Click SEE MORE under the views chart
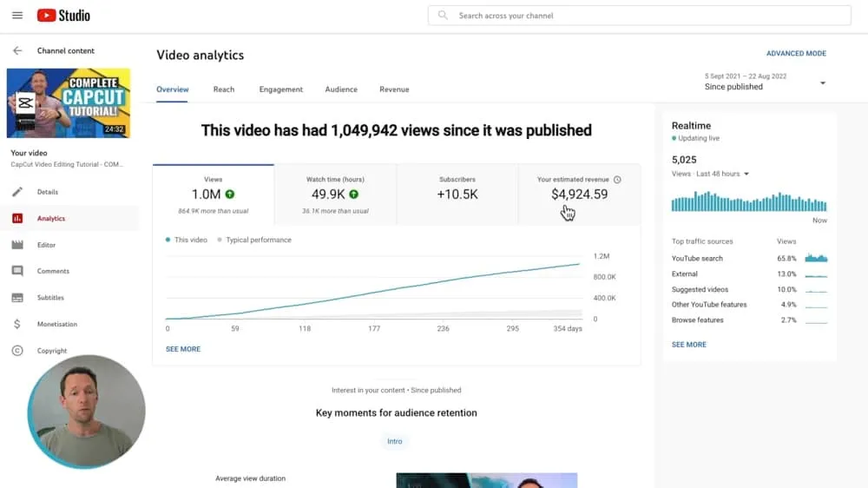 (183, 349)
